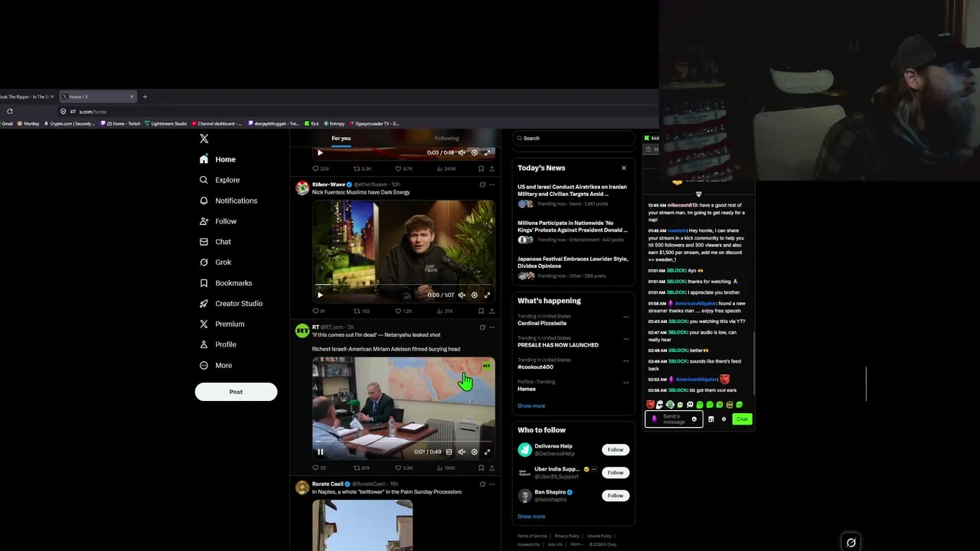Open Chat in the X sidebar

[215, 242]
